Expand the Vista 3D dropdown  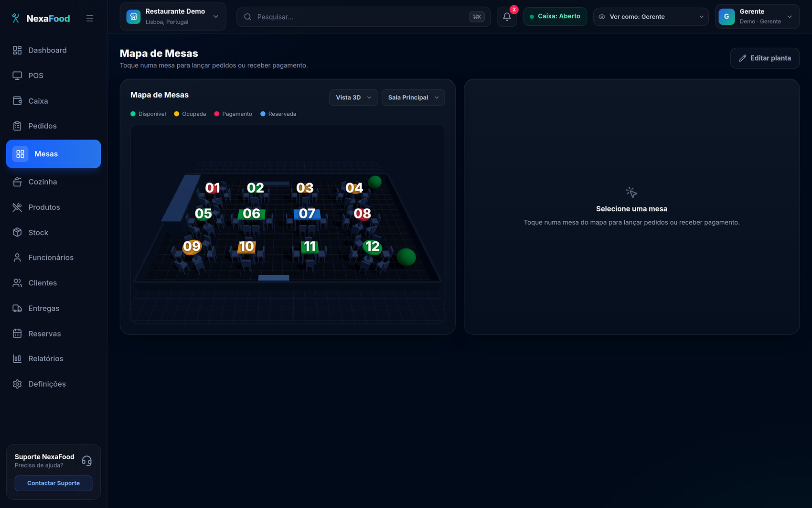point(353,97)
